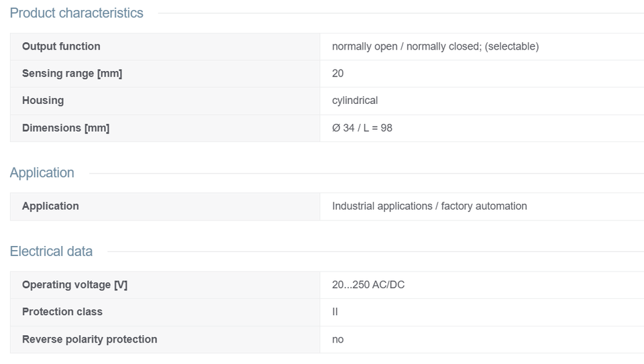This screenshot has height=364, width=644.
Task: Click the cylindrical housing value
Action: [x=355, y=101]
